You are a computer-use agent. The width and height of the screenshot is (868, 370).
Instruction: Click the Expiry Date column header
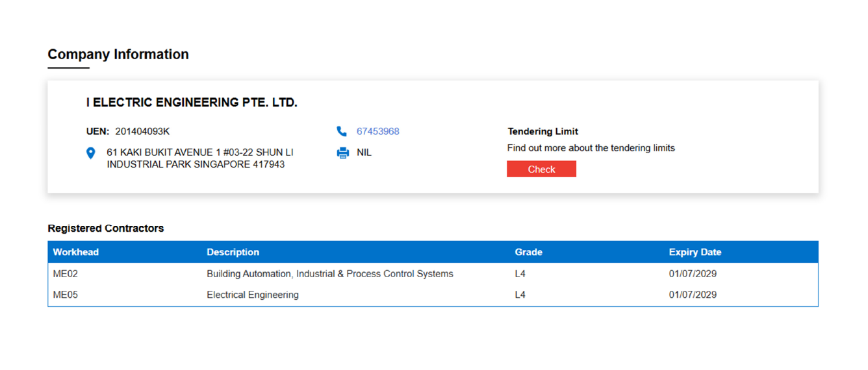[695, 252]
